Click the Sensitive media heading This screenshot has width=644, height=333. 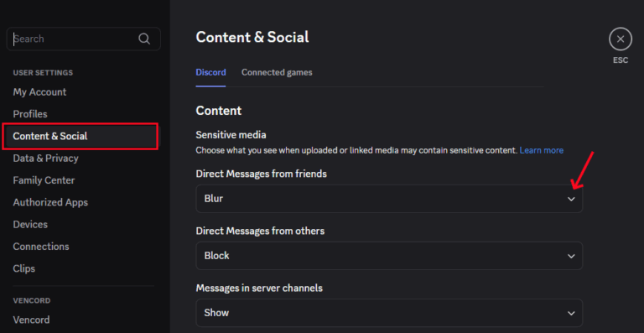point(231,135)
